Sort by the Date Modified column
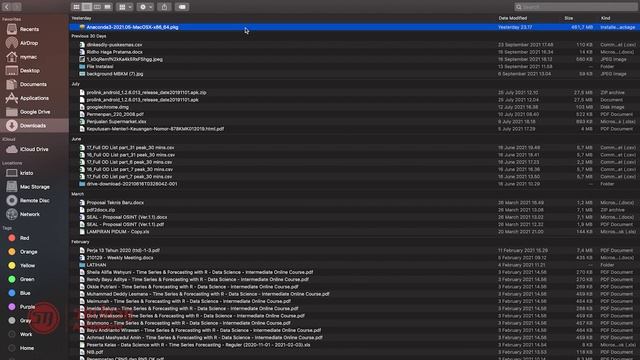Viewport: 640px width, 360px height. click(513, 18)
